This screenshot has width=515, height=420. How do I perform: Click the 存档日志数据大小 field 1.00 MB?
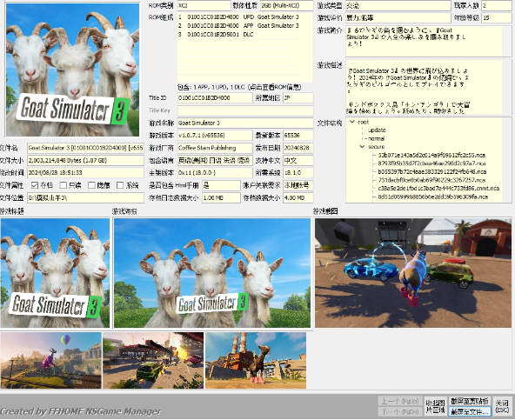[221, 197]
